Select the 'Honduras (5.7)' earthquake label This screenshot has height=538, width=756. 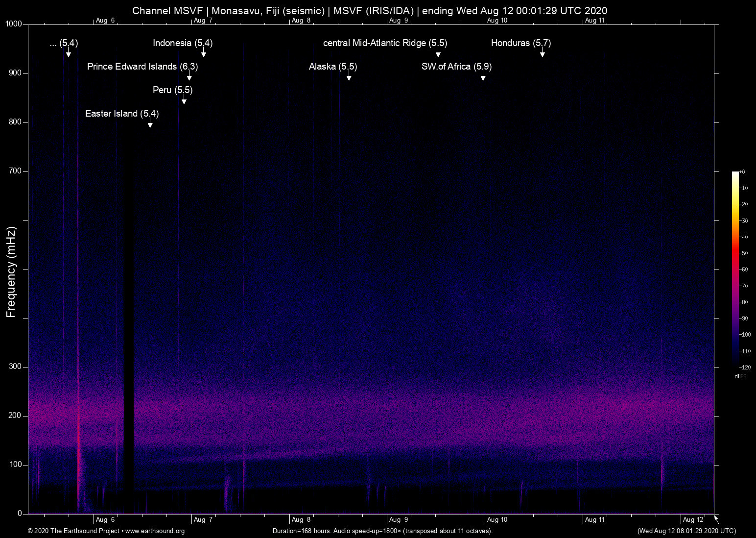tap(521, 43)
